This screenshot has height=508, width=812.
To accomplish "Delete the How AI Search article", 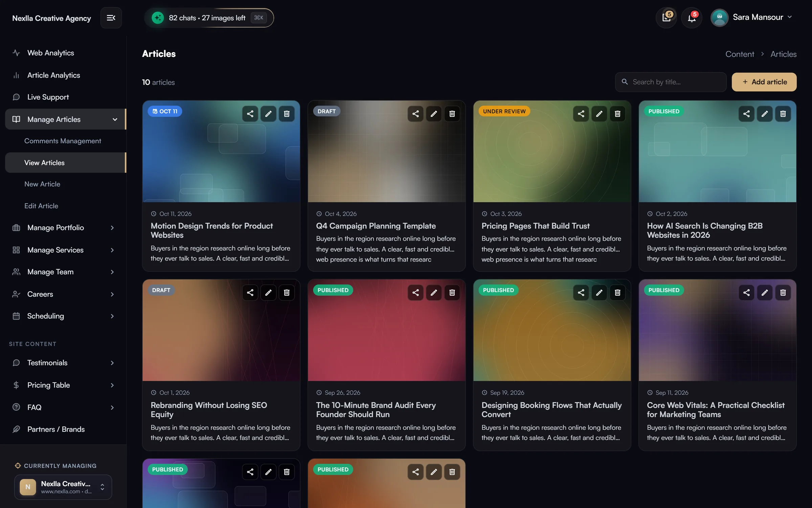I will tap(783, 114).
